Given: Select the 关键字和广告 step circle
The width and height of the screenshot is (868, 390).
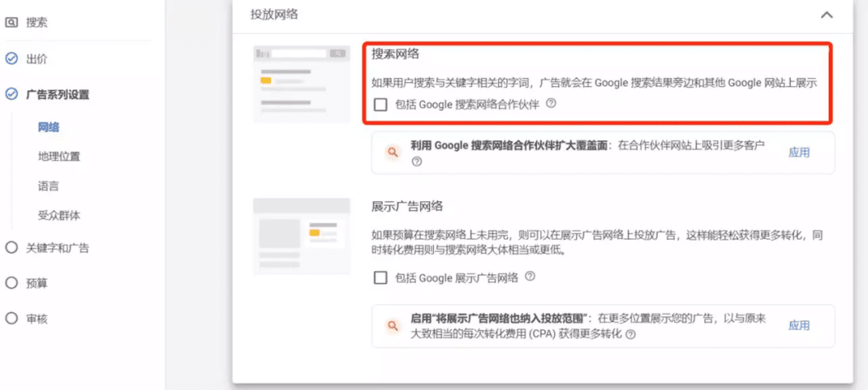Looking at the screenshot, I should (x=11, y=248).
